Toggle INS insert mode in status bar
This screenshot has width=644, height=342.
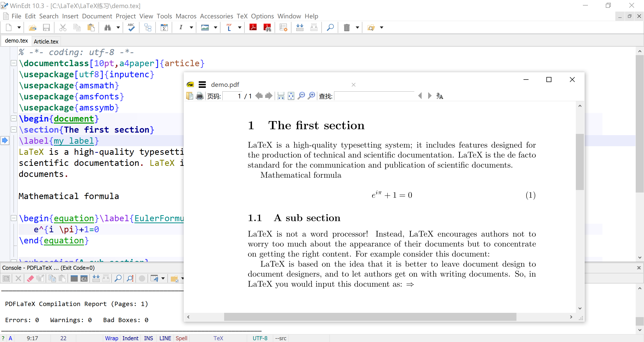148,338
